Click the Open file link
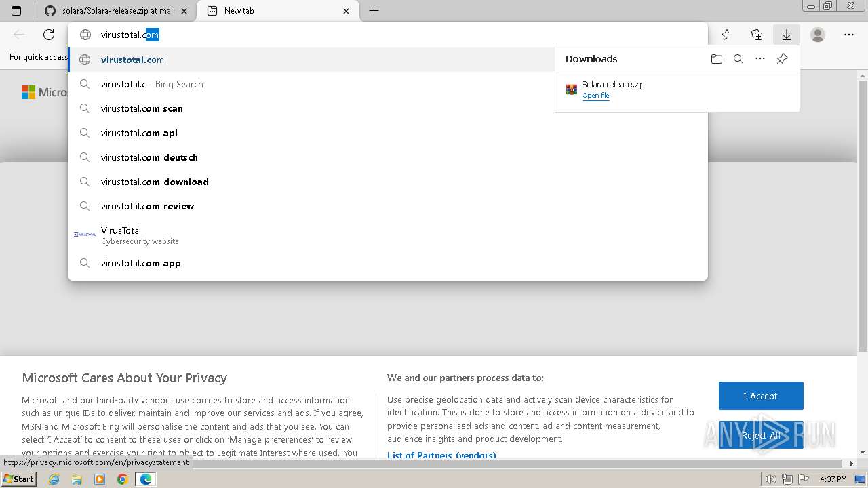 (x=595, y=96)
